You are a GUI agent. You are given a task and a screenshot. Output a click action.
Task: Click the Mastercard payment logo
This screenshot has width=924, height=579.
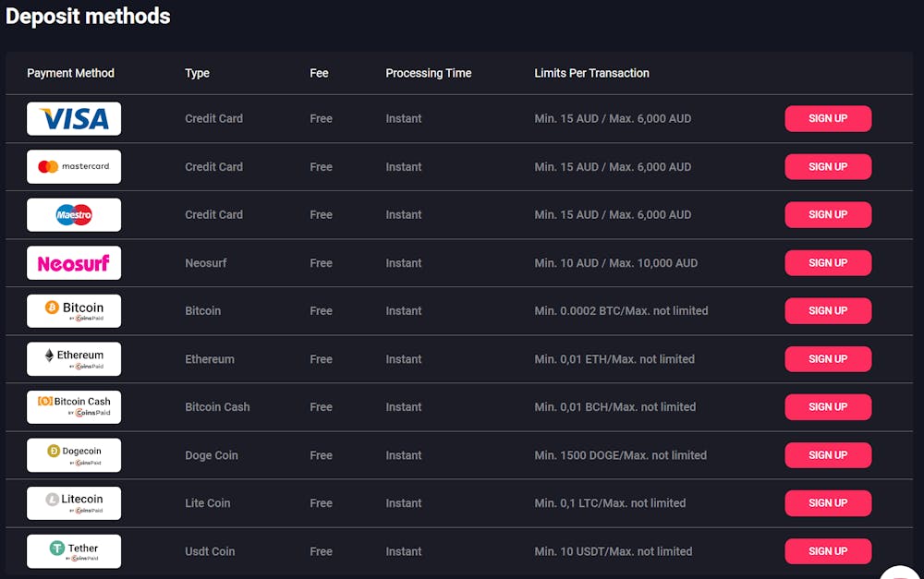point(74,167)
